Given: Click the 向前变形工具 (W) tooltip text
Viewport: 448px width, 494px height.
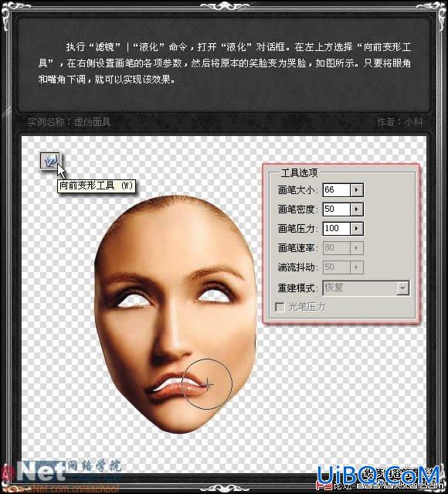Looking at the screenshot, I should coord(97,186).
